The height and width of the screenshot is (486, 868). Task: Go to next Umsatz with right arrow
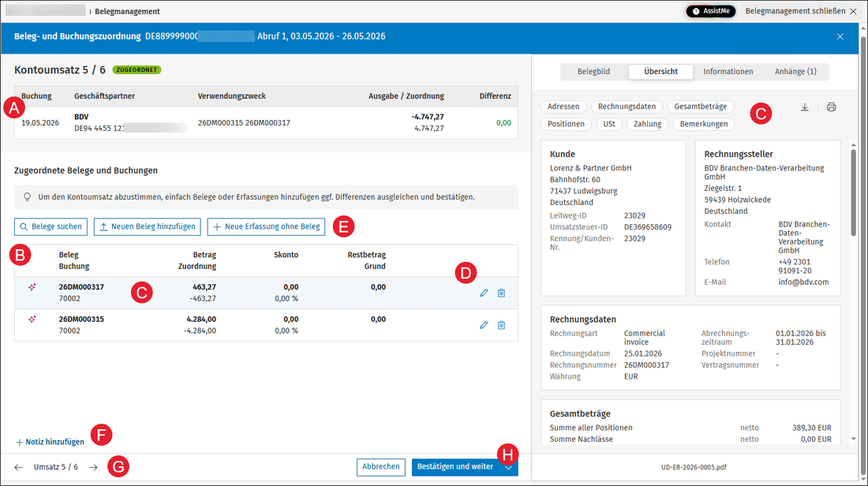pyautogui.click(x=94, y=467)
